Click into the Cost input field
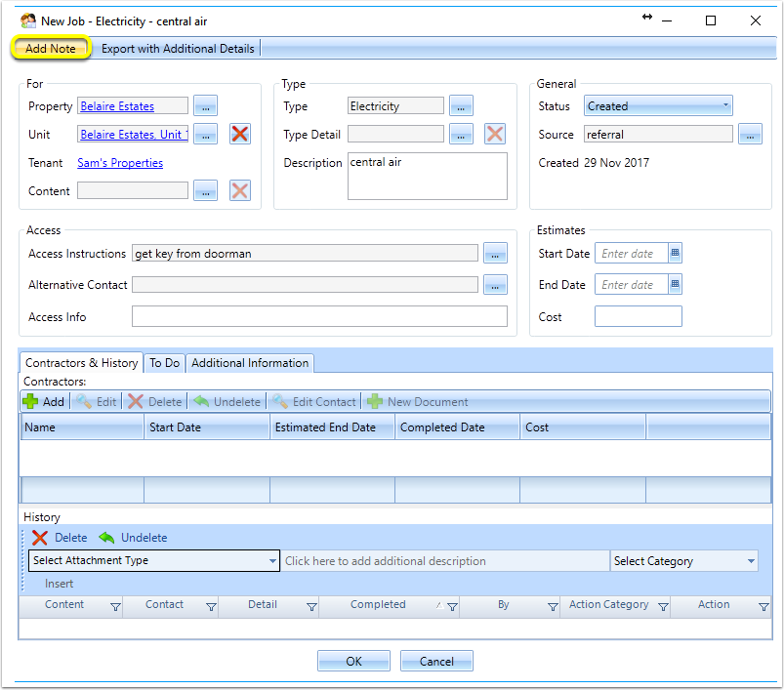 [638, 316]
